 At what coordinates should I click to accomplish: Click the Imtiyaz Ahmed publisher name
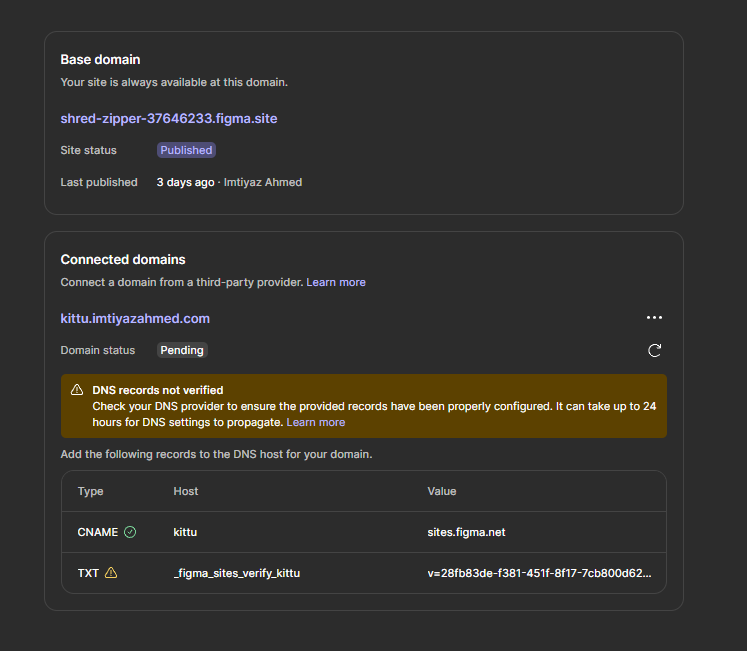pos(263,183)
